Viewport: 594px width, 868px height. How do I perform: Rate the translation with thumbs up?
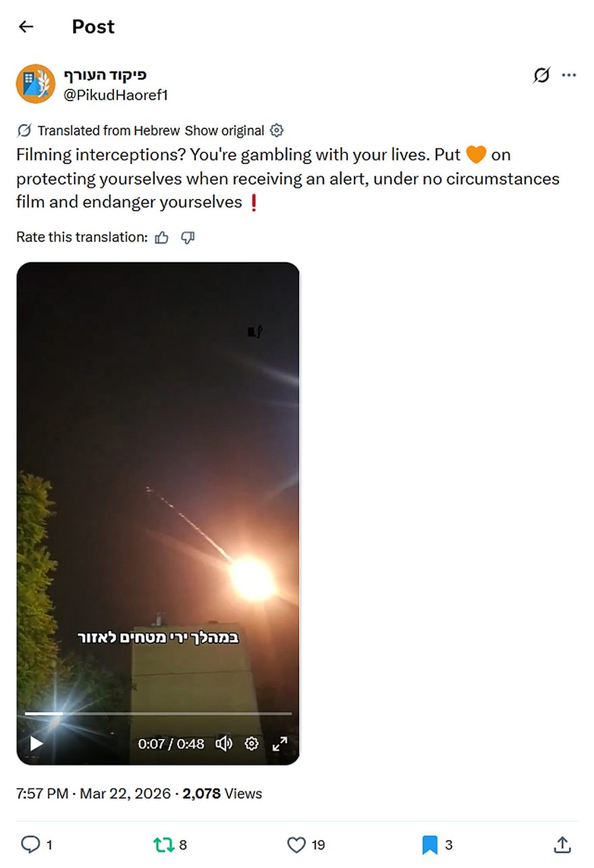pos(161,237)
